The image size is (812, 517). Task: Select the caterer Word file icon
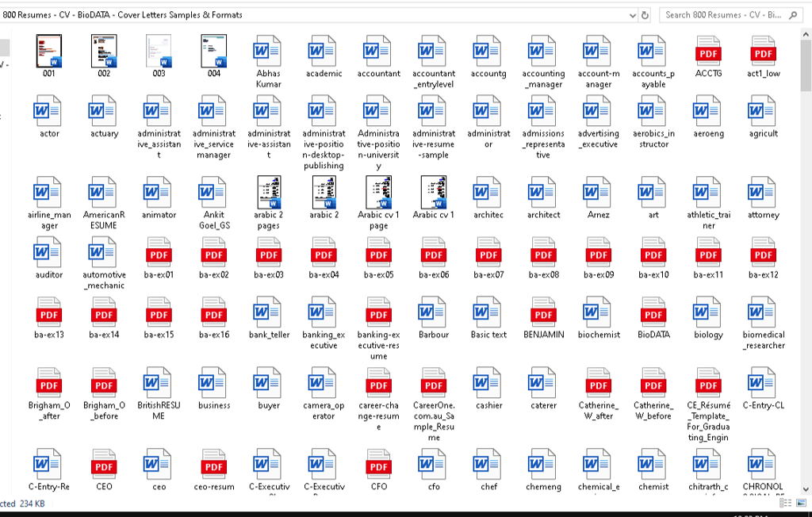point(542,383)
